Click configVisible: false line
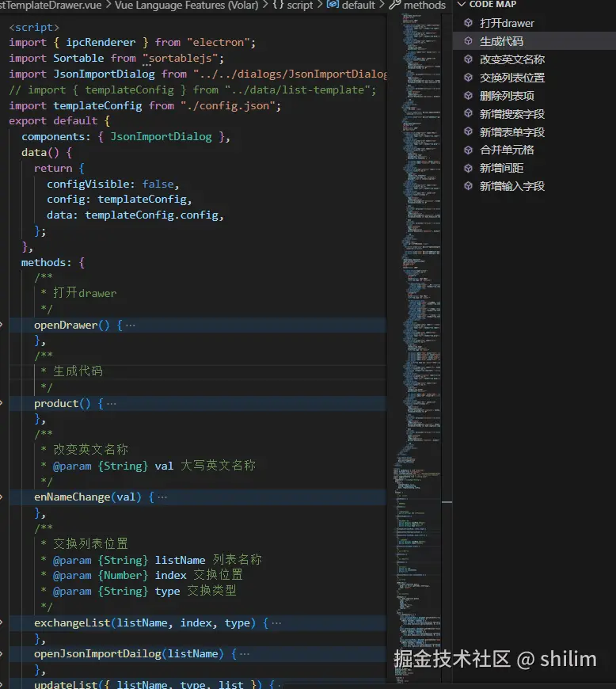 (x=113, y=184)
